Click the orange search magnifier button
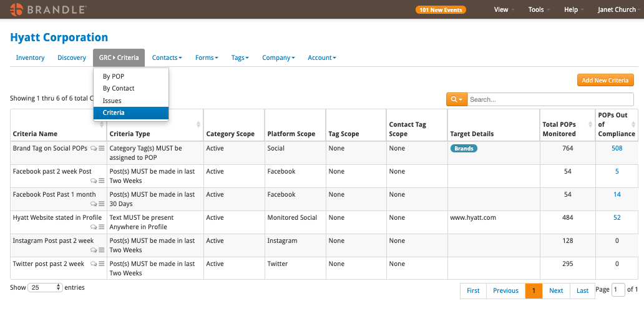This screenshot has width=644, height=311. [x=457, y=99]
